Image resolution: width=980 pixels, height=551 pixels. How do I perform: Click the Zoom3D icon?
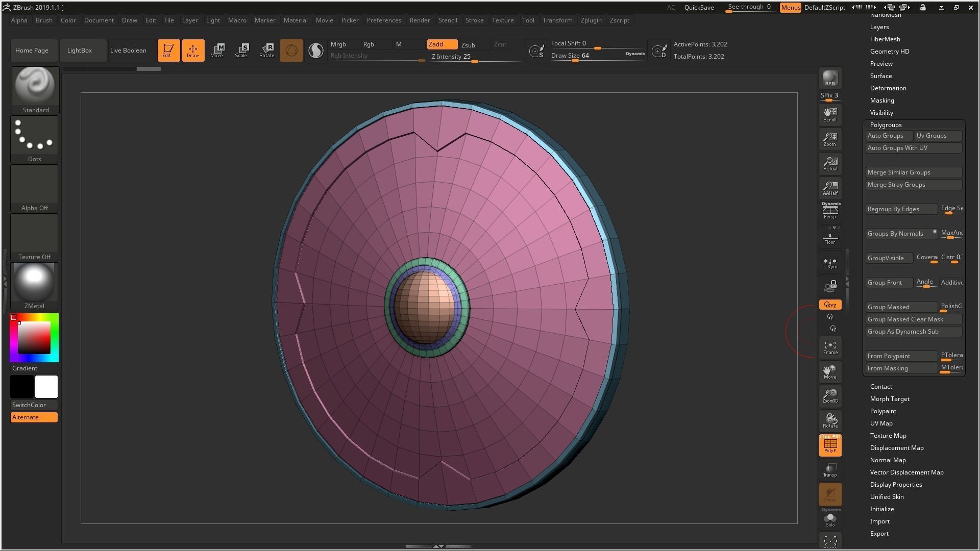(x=830, y=396)
